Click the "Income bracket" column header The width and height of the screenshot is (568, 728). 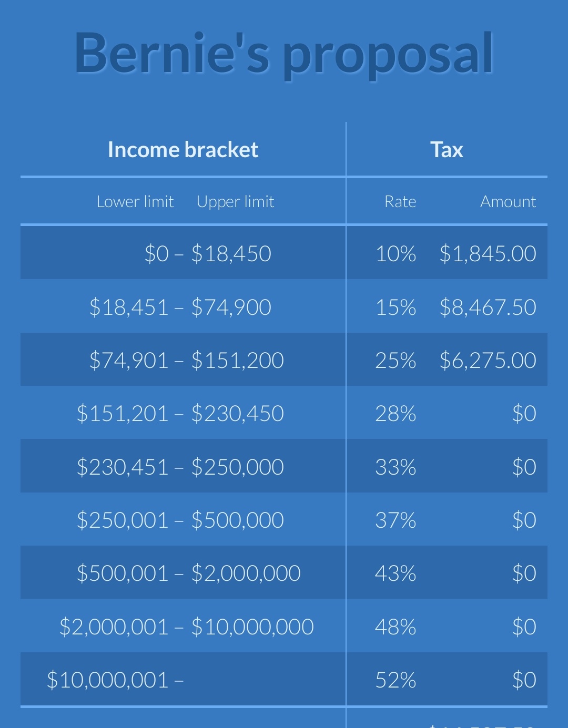pyautogui.click(x=182, y=150)
